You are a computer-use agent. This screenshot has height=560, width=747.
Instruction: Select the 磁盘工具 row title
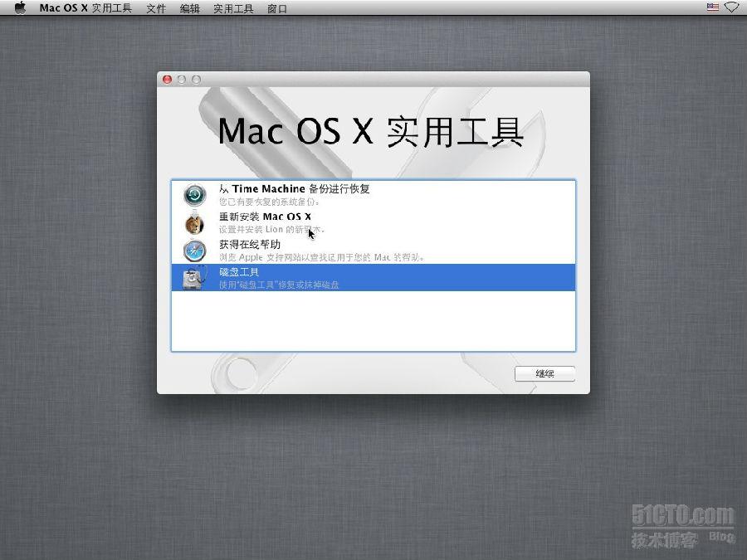click(x=239, y=272)
